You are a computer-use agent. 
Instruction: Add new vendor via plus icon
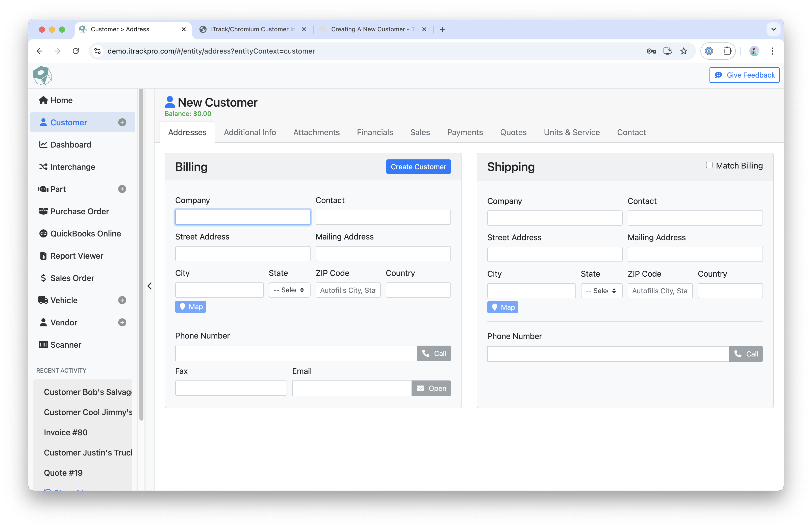[x=122, y=323]
